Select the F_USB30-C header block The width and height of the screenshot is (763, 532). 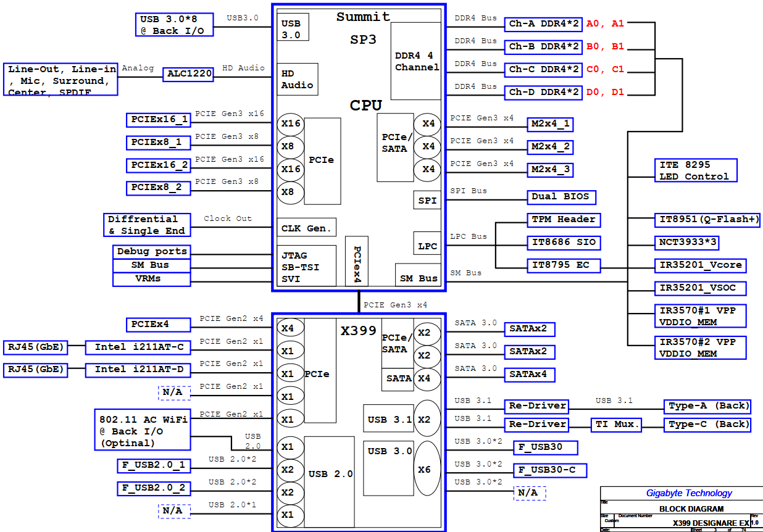[550, 470]
